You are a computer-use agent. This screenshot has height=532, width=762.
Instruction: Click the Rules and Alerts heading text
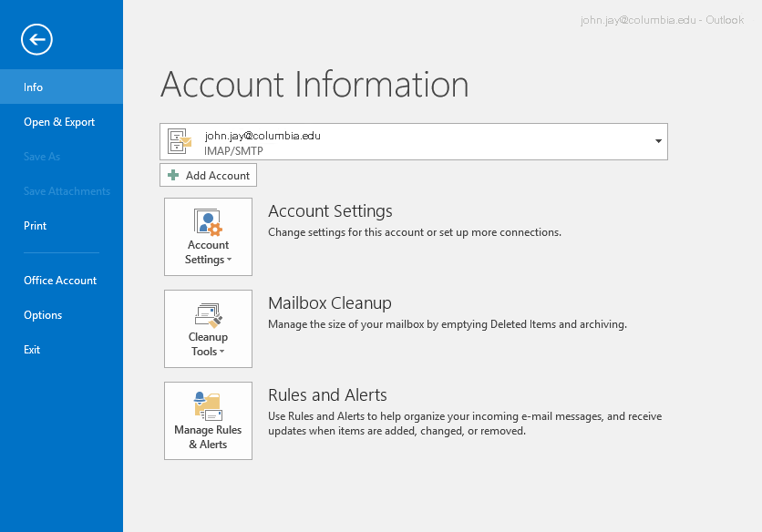tap(327, 395)
